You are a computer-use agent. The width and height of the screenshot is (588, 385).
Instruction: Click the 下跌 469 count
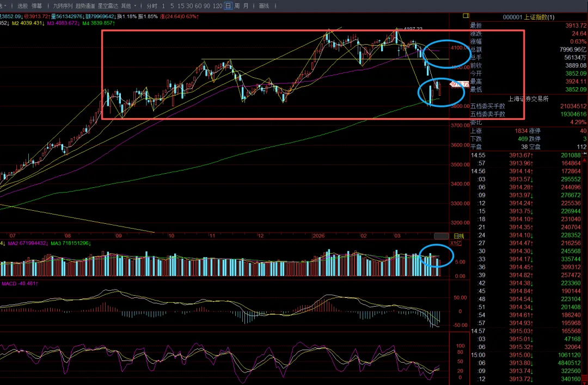pyautogui.click(x=522, y=139)
